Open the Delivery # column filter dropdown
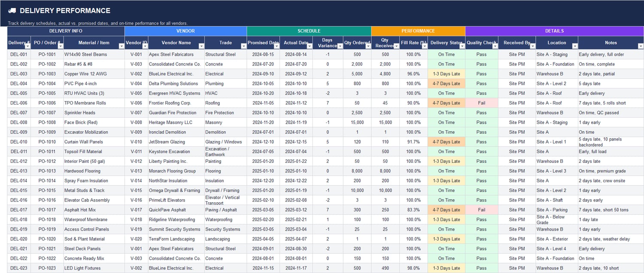Viewport: 644px width, 273px height. pyautogui.click(x=27, y=46)
